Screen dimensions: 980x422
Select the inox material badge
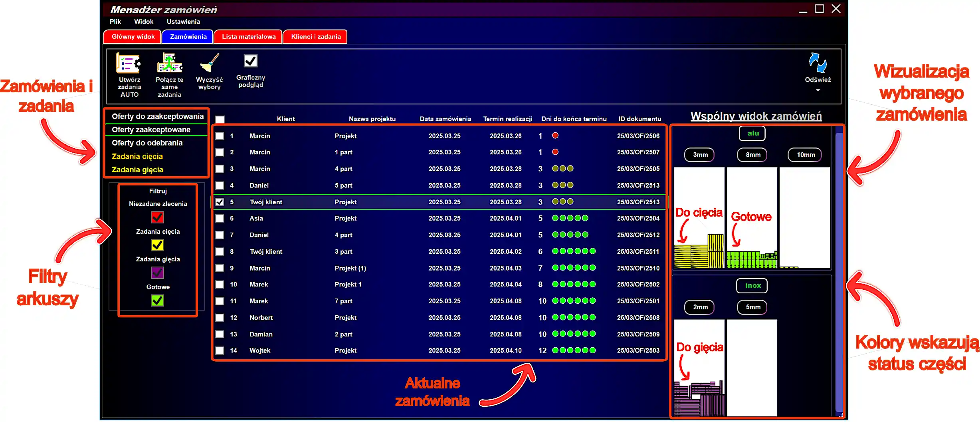tap(752, 285)
